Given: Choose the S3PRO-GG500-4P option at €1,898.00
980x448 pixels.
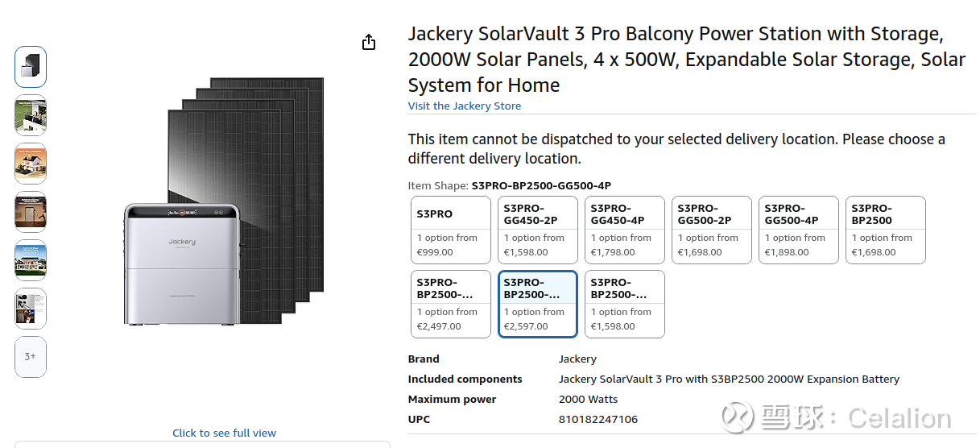Looking at the screenshot, I should 799,230.
